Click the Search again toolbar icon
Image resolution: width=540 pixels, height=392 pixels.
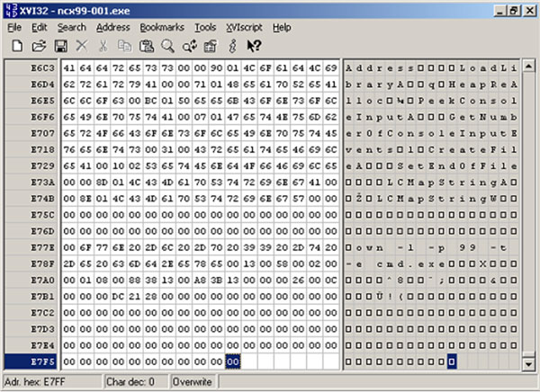(189, 45)
